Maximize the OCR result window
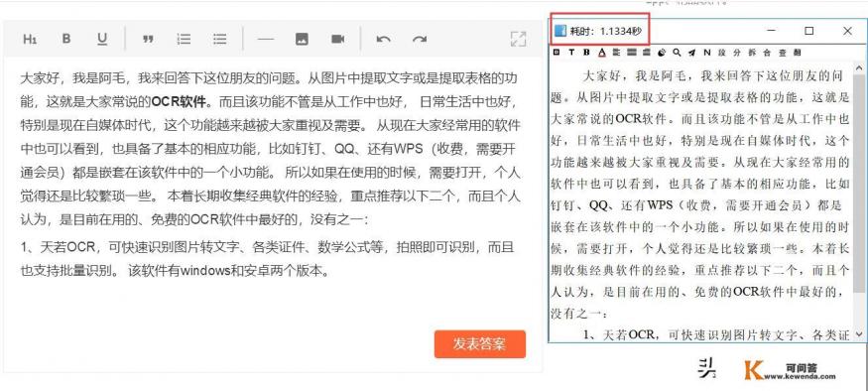The image size is (868, 391). [x=808, y=31]
